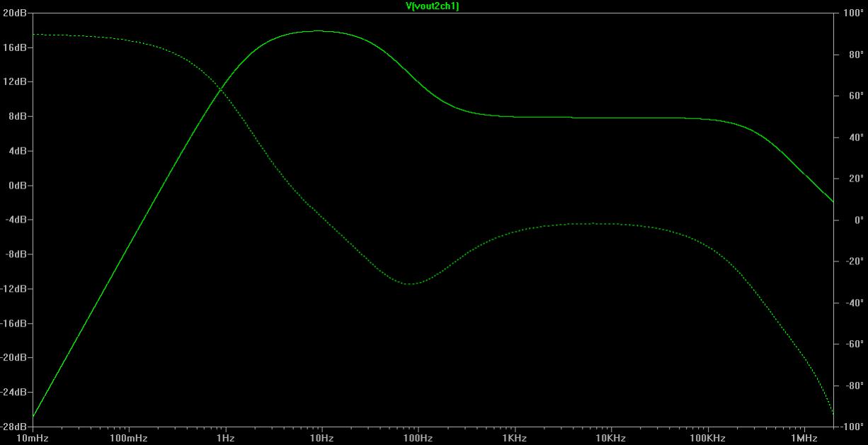
Task: Click the -100° phase axis label
Action: point(852,427)
